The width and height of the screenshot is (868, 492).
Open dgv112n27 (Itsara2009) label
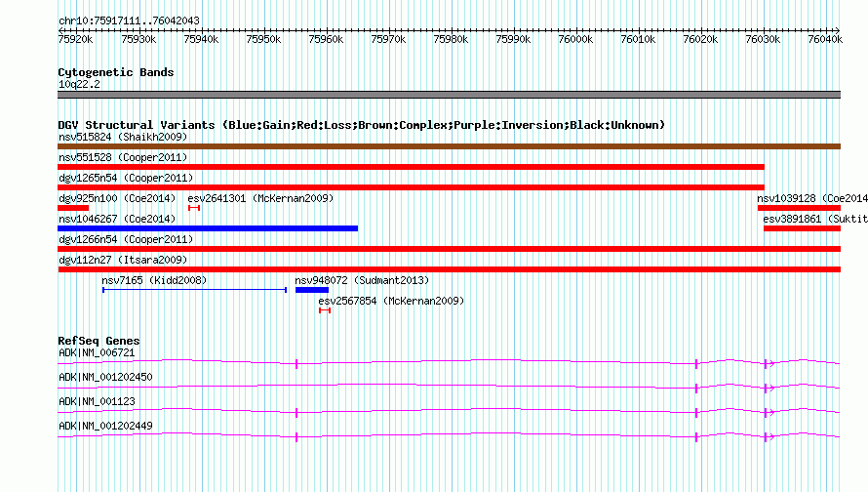tap(123, 260)
